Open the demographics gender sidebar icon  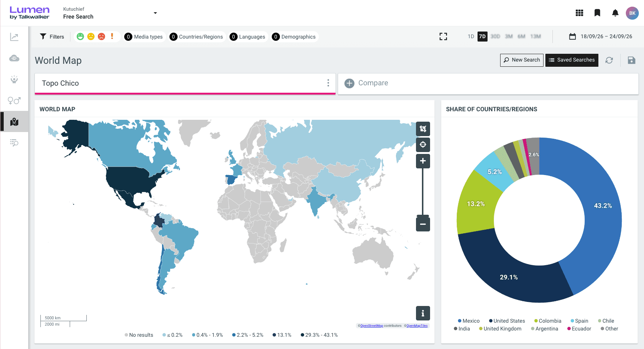coord(14,101)
